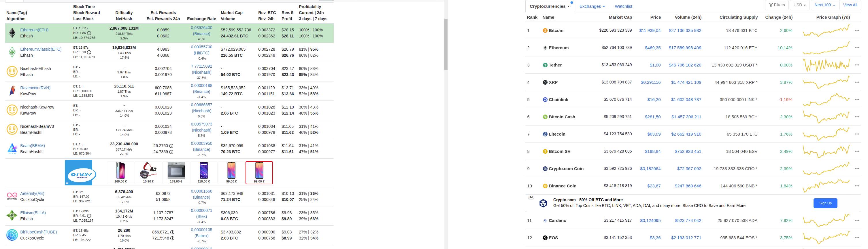Open the Filters panel
The image size is (868, 249).
(x=777, y=5)
